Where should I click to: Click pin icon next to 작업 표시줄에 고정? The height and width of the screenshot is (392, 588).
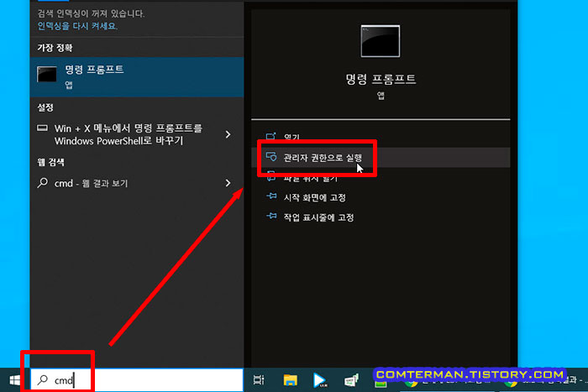pos(271,216)
